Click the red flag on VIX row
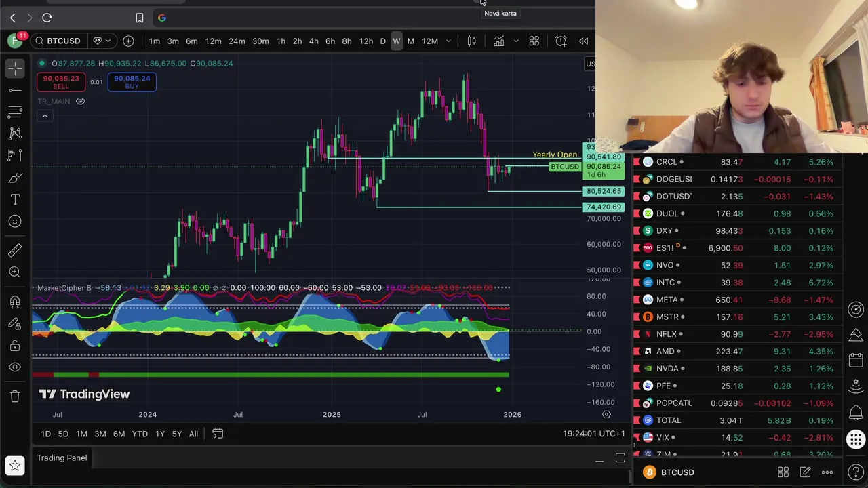Image resolution: width=868 pixels, height=488 pixels. pos(637,437)
